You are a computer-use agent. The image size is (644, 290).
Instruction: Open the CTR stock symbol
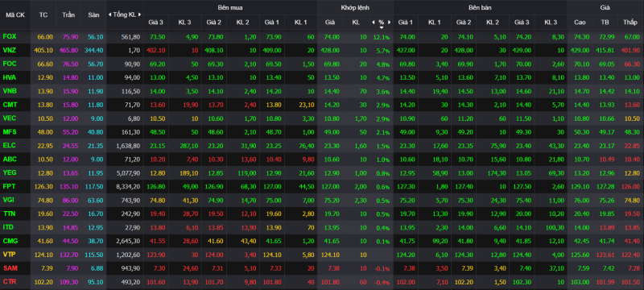point(10,281)
